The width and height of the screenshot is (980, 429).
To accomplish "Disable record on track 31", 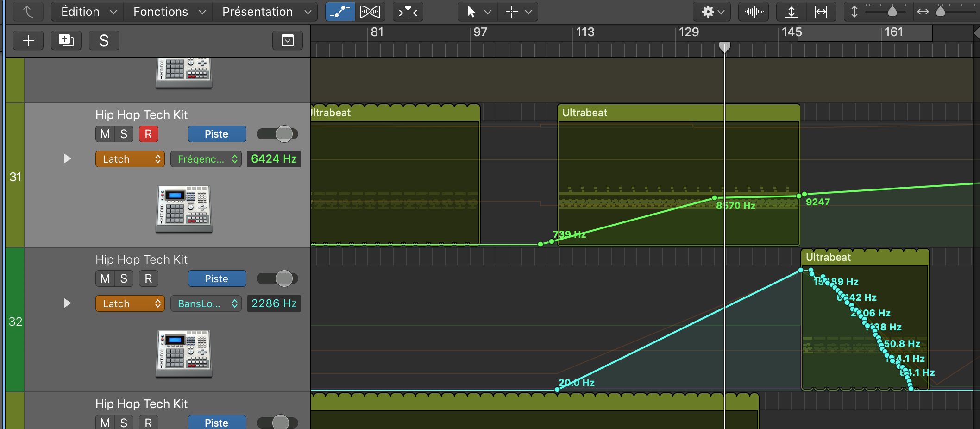I will (x=148, y=134).
